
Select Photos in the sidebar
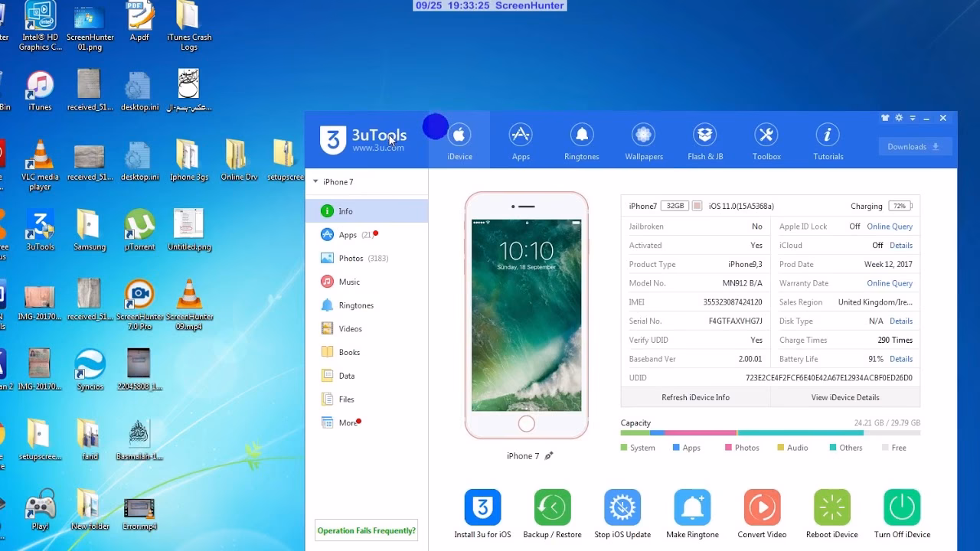click(x=351, y=259)
